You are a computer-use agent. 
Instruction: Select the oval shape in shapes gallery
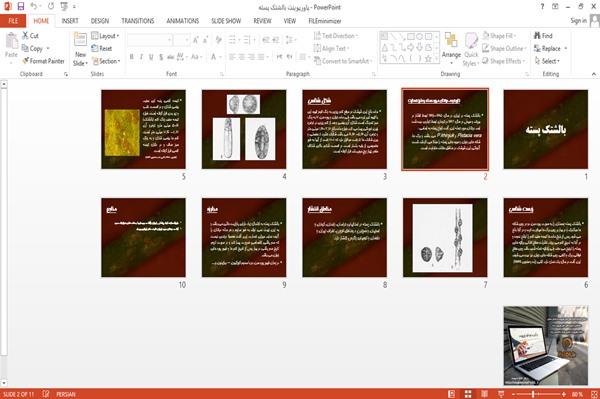pyautogui.click(x=420, y=36)
